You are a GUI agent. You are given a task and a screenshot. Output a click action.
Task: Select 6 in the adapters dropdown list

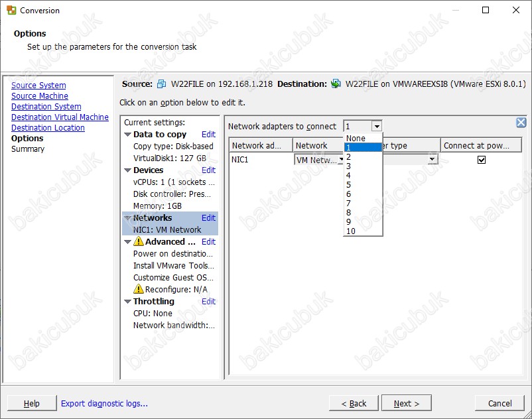(363, 194)
